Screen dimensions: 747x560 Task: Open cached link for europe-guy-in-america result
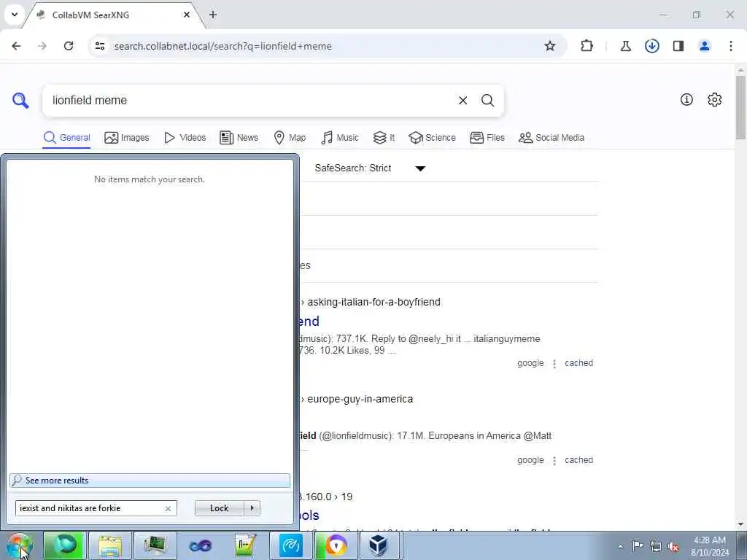coord(578,460)
